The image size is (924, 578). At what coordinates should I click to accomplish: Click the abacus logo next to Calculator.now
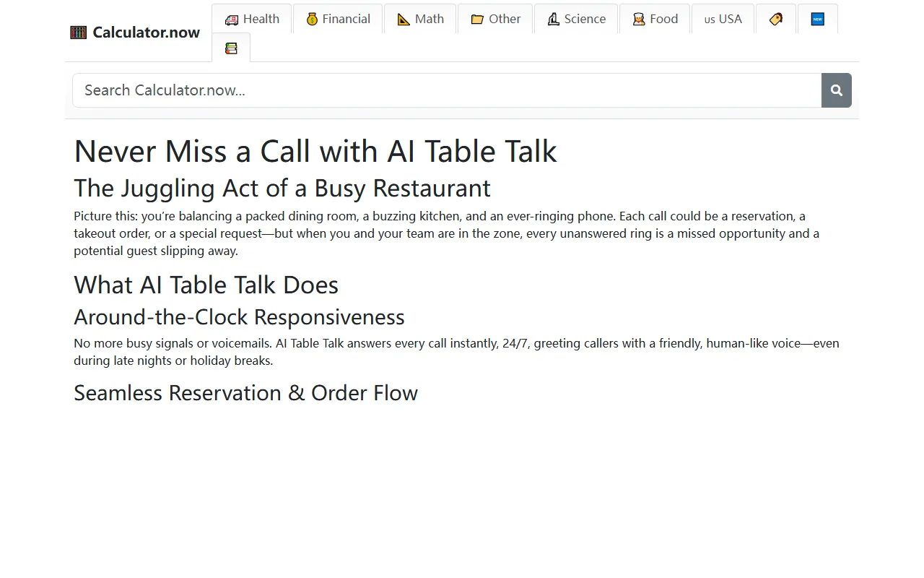pyautogui.click(x=78, y=32)
